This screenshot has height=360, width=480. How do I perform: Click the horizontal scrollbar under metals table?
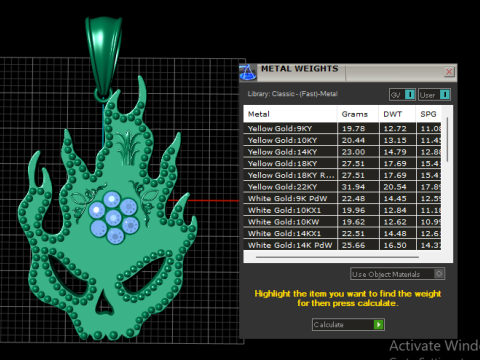click(337, 257)
